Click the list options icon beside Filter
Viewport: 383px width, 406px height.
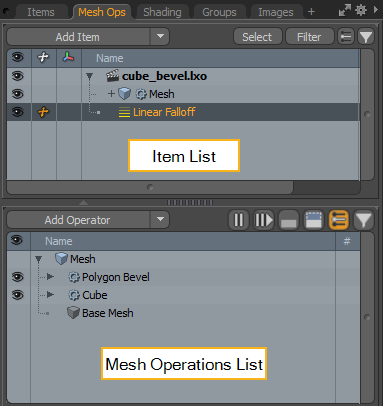click(346, 37)
